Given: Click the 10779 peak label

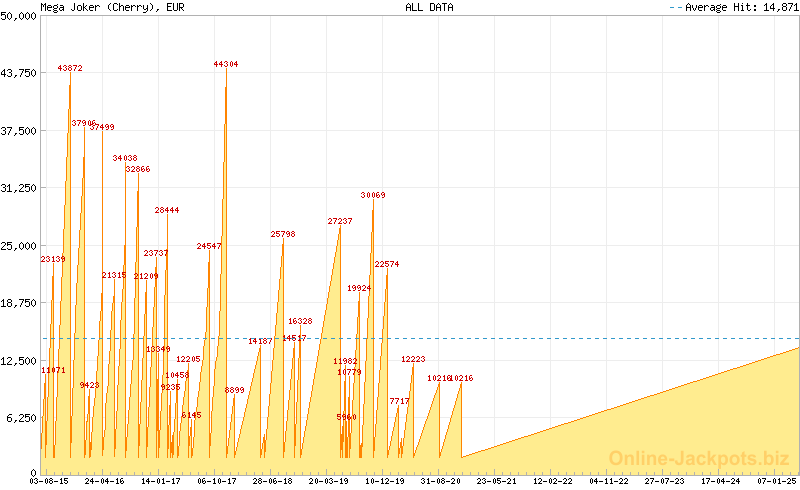Looking at the screenshot, I should pyautogui.click(x=349, y=372).
